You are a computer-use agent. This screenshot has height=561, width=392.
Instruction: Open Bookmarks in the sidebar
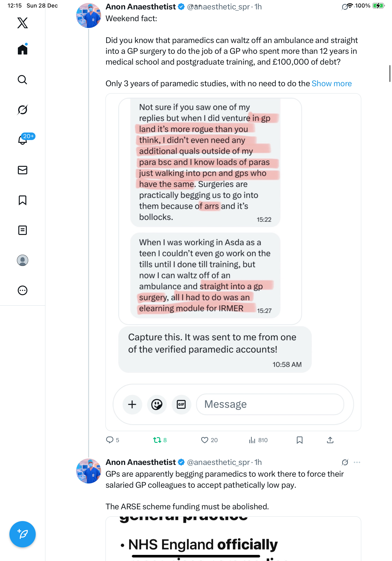pyautogui.click(x=23, y=200)
